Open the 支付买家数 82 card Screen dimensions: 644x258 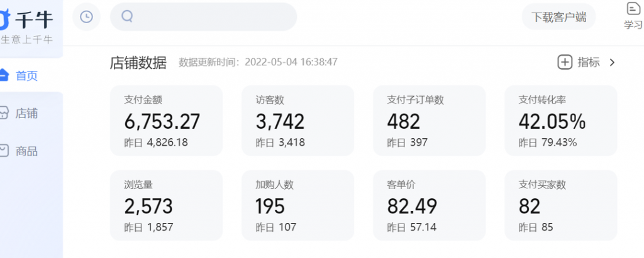[x=560, y=205]
